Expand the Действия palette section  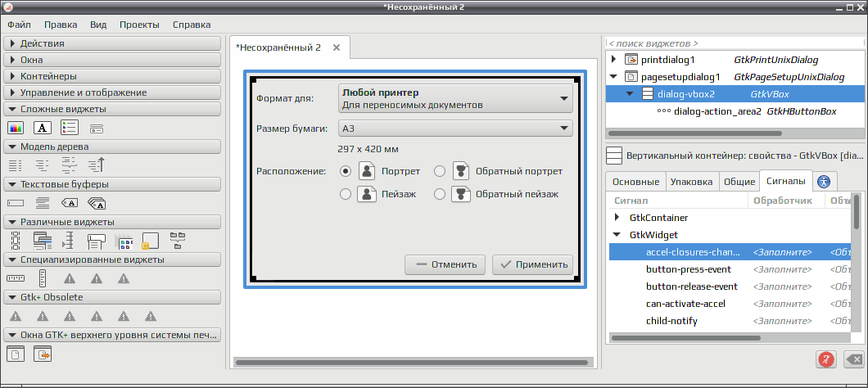[x=112, y=43]
